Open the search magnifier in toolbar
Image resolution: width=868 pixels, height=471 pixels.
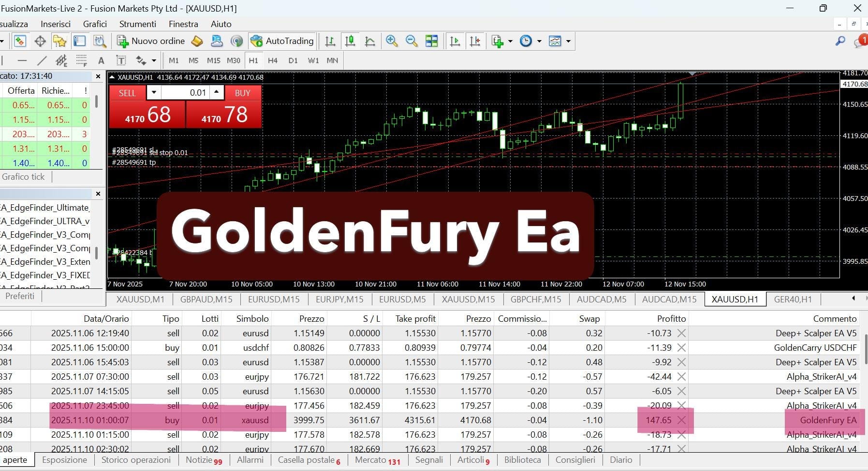coord(840,41)
